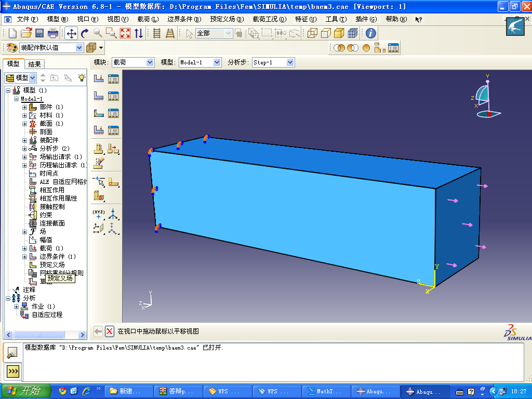Switch to the command line interface tab
The height and width of the screenshot is (399, 532).
pos(12,371)
